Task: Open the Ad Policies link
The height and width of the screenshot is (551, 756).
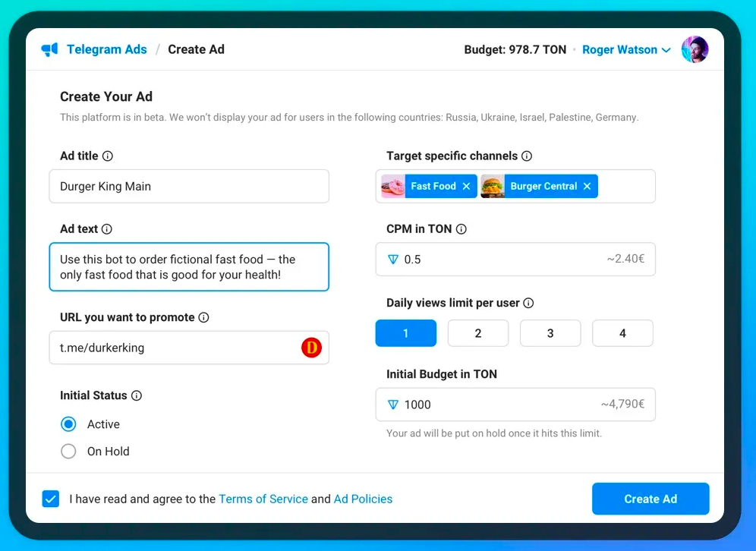Action: click(363, 499)
